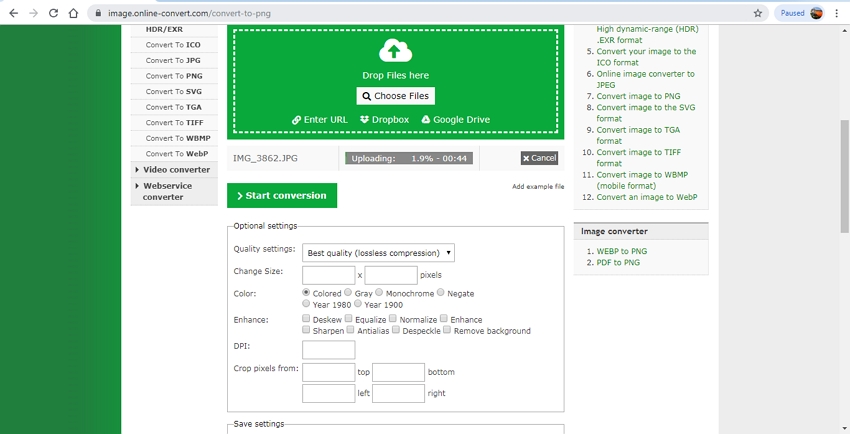The width and height of the screenshot is (850, 434).
Task: Open the Quality settings dropdown
Action: (378, 253)
